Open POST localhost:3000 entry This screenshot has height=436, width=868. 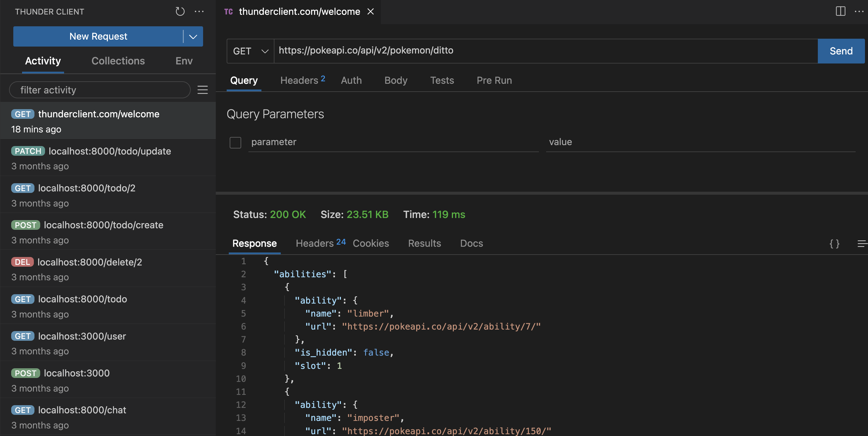click(x=108, y=380)
